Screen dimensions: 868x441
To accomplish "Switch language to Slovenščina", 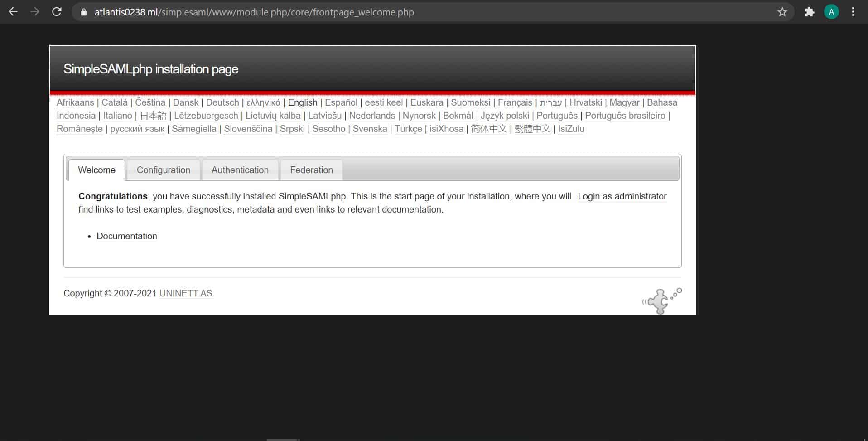I will (248, 129).
